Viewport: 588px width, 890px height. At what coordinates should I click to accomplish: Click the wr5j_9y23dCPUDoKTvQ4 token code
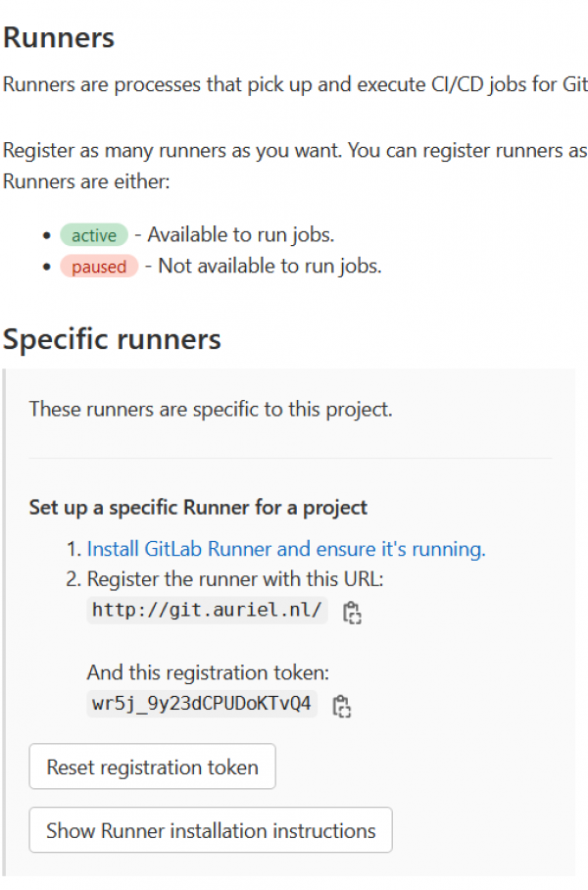201,704
